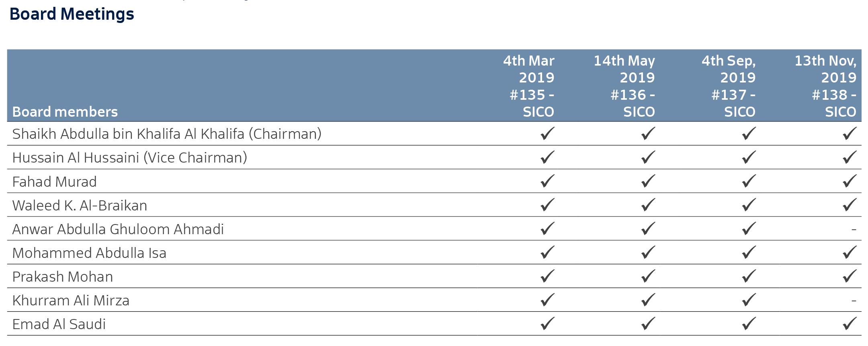Select the 4th Mar 2019 #135 column header

coord(528,86)
